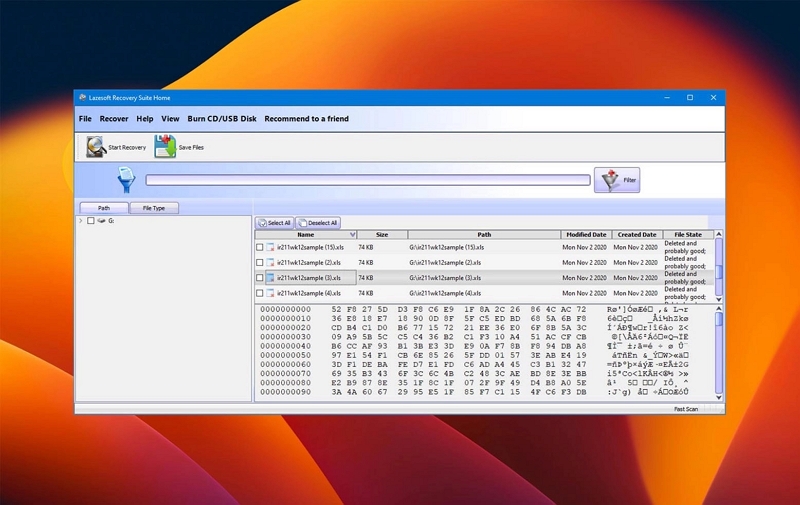
Task: Click file list scrollbar up arrow
Action: [719, 234]
